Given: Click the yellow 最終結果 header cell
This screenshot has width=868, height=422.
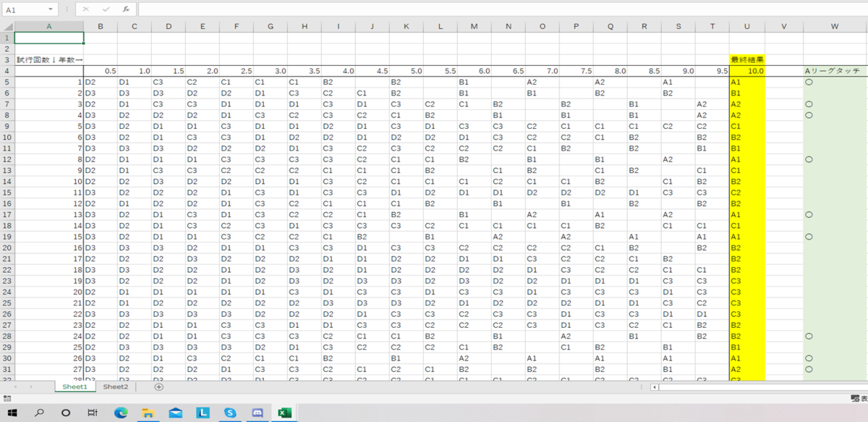Looking at the screenshot, I should pos(746,60).
